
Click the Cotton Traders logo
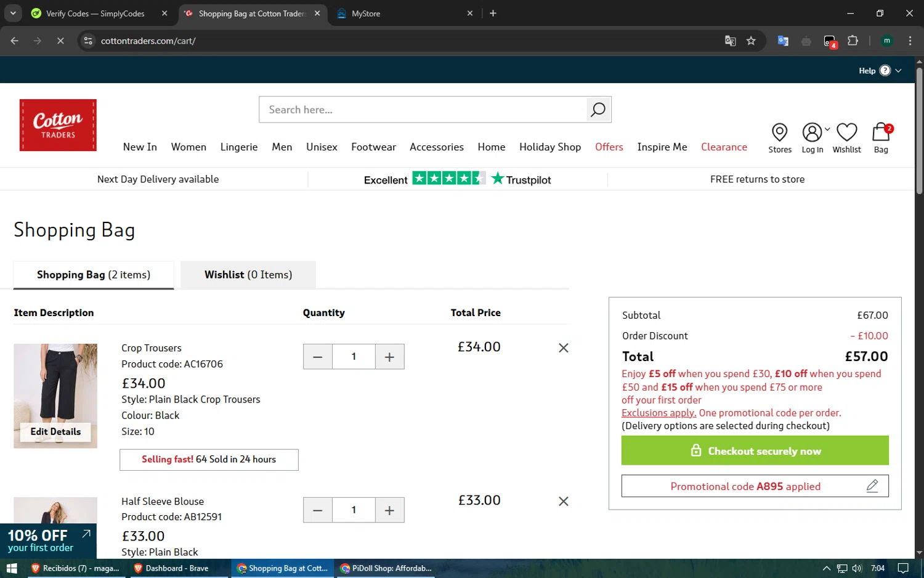[58, 125]
